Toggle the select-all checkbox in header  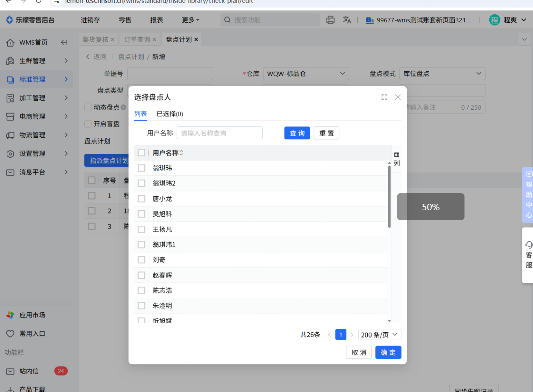(142, 153)
